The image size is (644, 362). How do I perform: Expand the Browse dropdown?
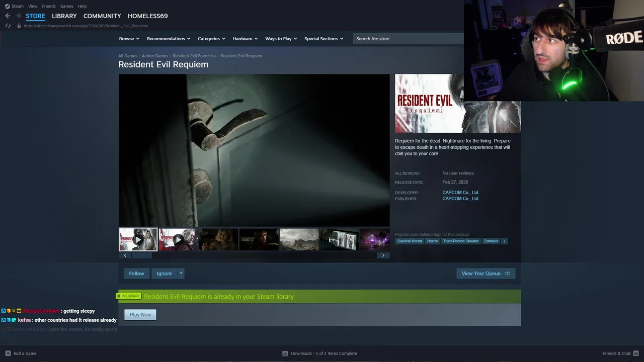coord(129,39)
